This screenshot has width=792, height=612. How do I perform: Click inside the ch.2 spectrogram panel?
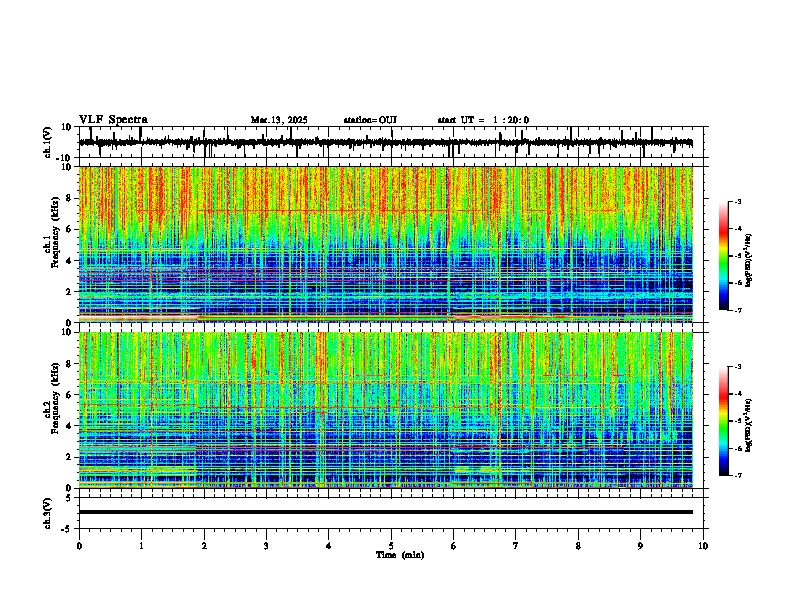point(385,410)
